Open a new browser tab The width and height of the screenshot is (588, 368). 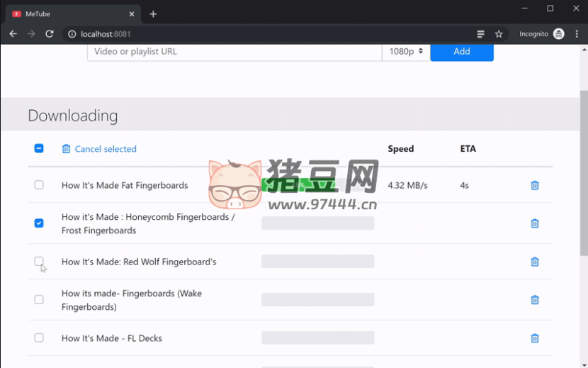(153, 14)
